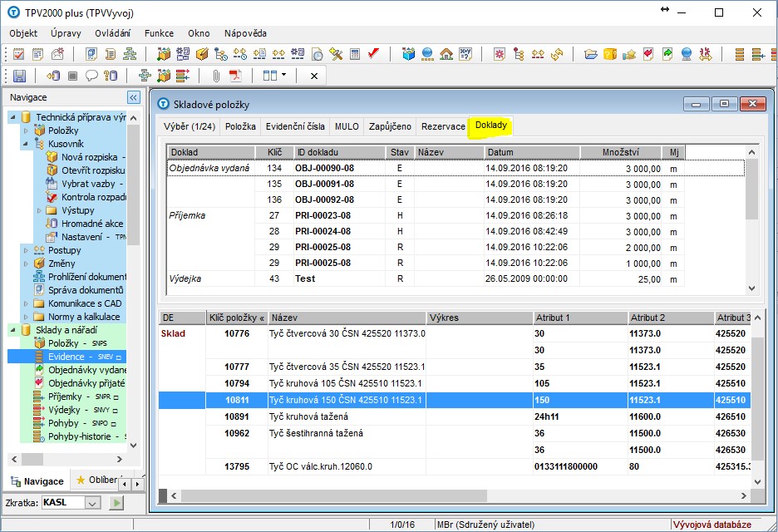Click the blue floppy disk save icon
This screenshot has height=532, width=778.
coord(19,76)
